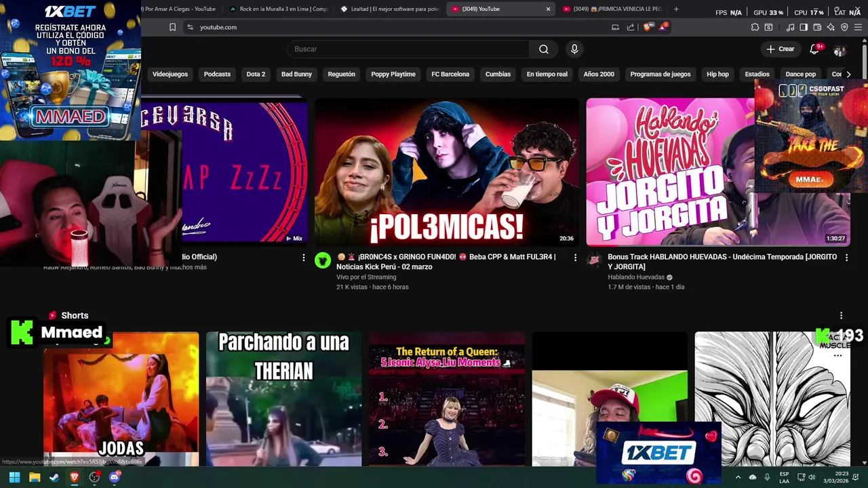Image resolution: width=868 pixels, height=488 pixels.
Task: Start voice search with the microphone icon
Action: [574, 49]
